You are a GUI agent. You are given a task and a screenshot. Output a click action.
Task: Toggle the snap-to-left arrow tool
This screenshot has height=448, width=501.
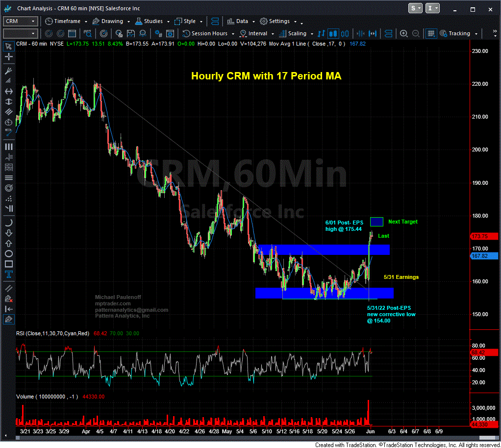point(9,309)
